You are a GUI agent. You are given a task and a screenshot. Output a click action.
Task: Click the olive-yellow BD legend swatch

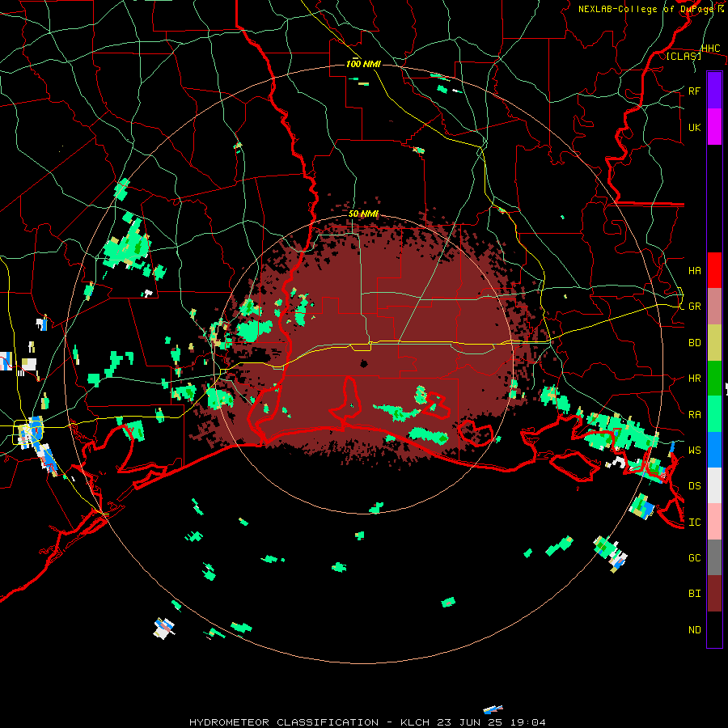click(714, 343)
